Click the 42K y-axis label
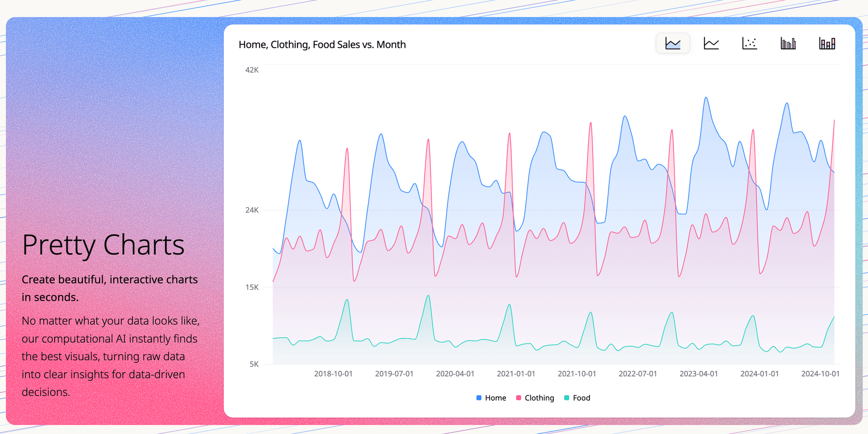Viewport: 868px width, 434px height. pos(252,70)
